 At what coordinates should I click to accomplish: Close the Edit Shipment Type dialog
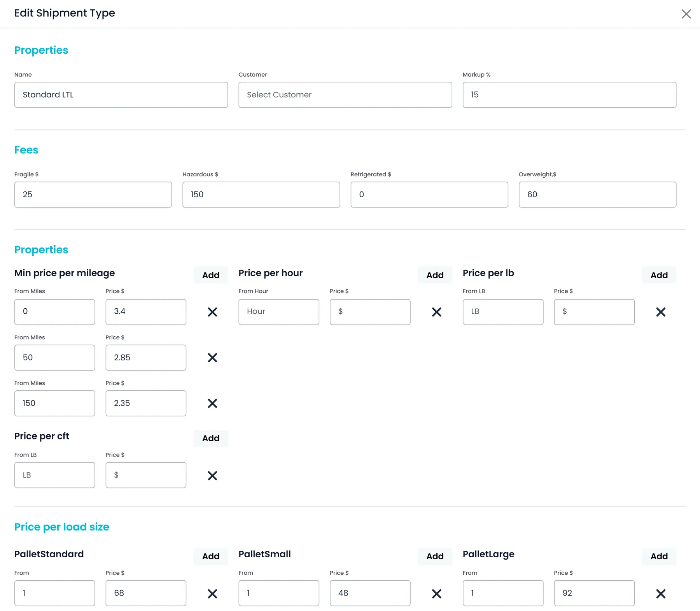pos(686,14)
